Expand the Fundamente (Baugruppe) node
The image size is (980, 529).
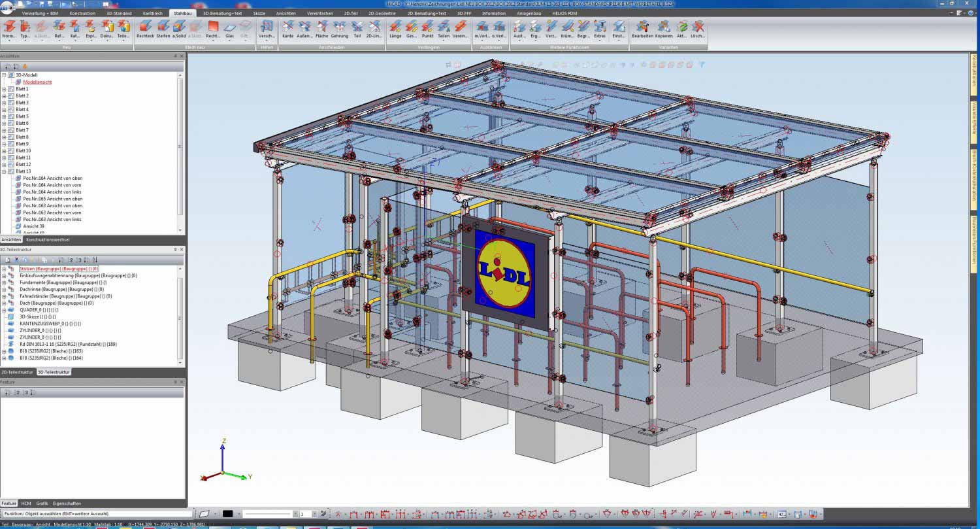click(x=4, y=282)
